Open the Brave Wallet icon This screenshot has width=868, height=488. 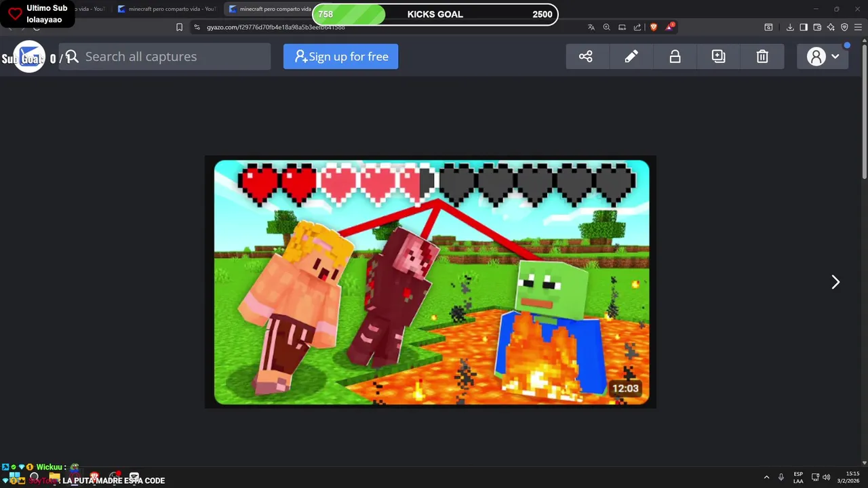click(817, 27)
